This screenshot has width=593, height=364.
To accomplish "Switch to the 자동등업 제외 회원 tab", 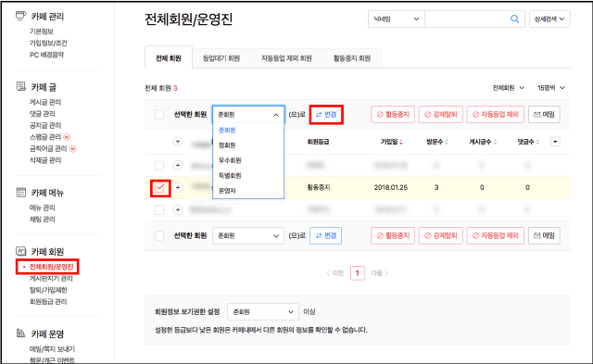I will (286, 58).
